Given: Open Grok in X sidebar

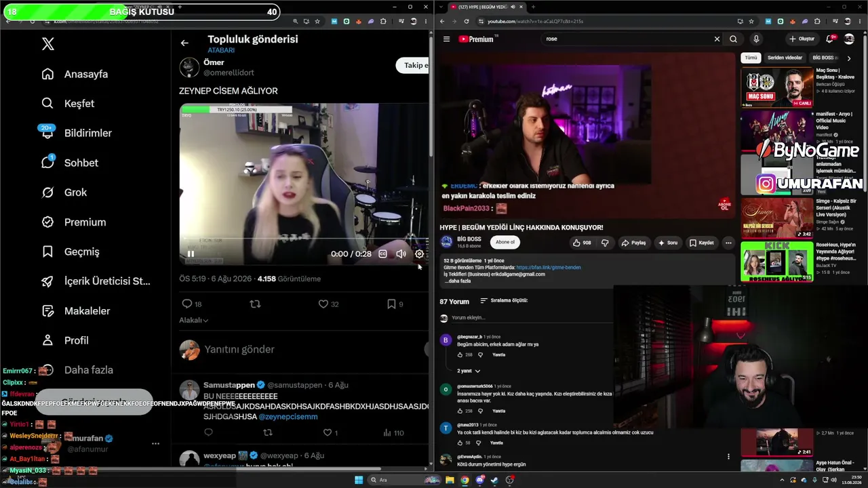Looking at the screenshot, I should click(x=64, y=192).
